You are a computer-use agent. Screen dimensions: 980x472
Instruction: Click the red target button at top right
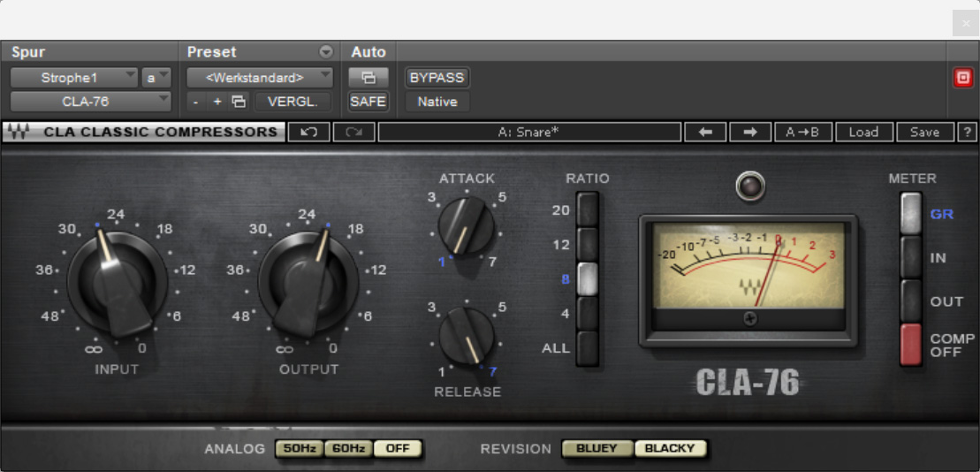point(962,78)
